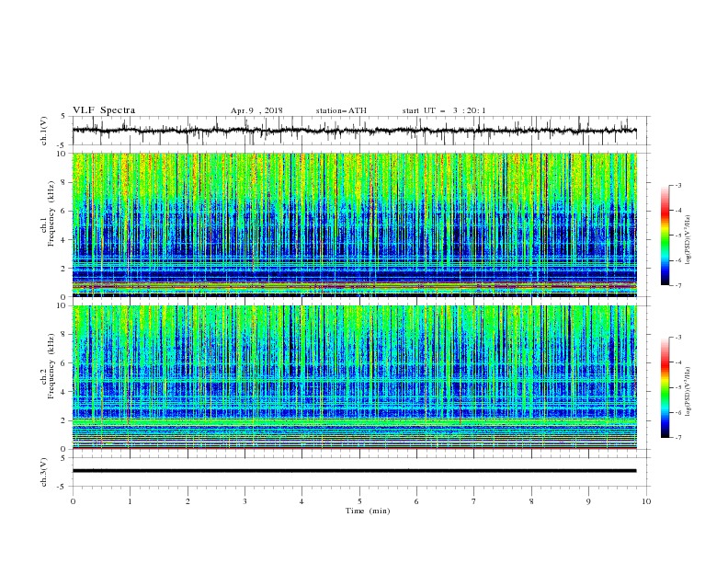Click the 5 minute tick on time axis
The width and height of the screenshot is (728, 563).
tap(359, 501)
